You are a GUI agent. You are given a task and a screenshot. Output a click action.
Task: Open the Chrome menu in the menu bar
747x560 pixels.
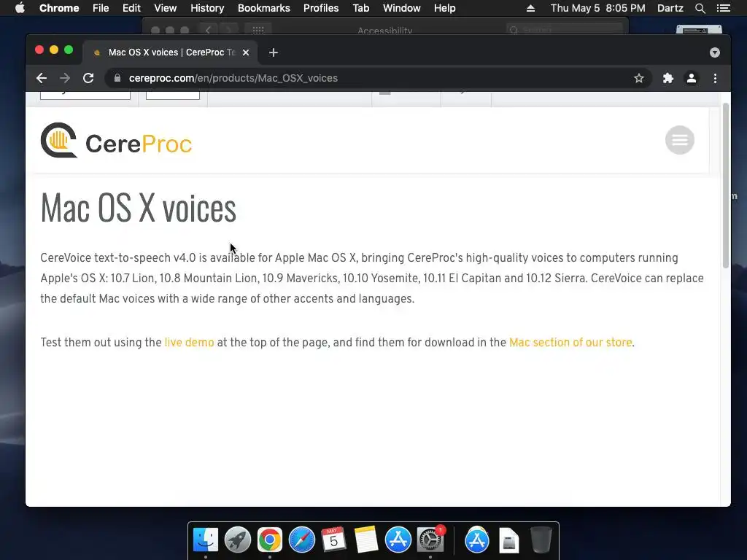click(x=59, y=8)
